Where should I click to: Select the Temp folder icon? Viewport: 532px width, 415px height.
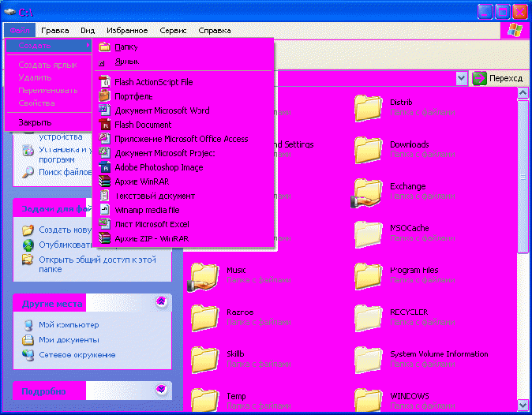[x=204, y=400]
